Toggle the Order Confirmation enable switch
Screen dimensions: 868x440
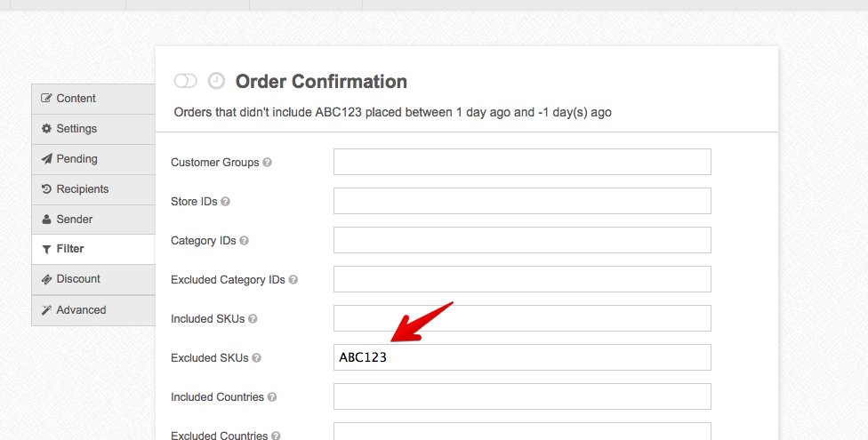(185, 82)
